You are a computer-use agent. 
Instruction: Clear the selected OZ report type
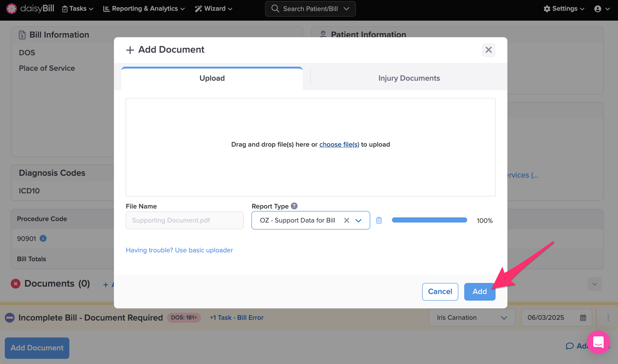pyautogui.click(x=346, y=220)
